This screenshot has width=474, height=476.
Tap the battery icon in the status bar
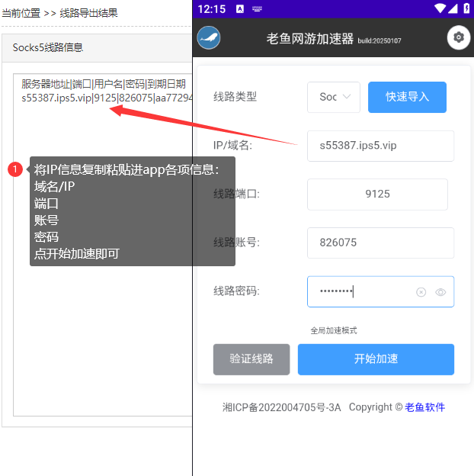click(466, 8)
